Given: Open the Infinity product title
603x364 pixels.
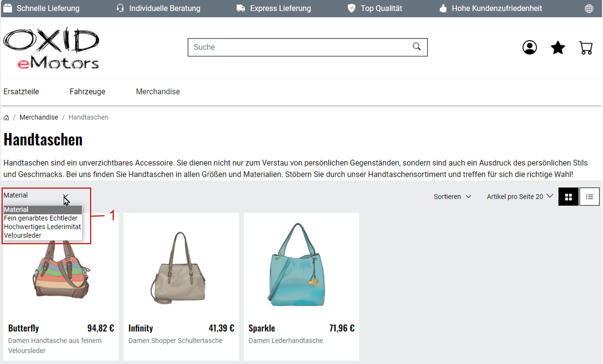Looking at the screenshot, I should tap(141, 328).
